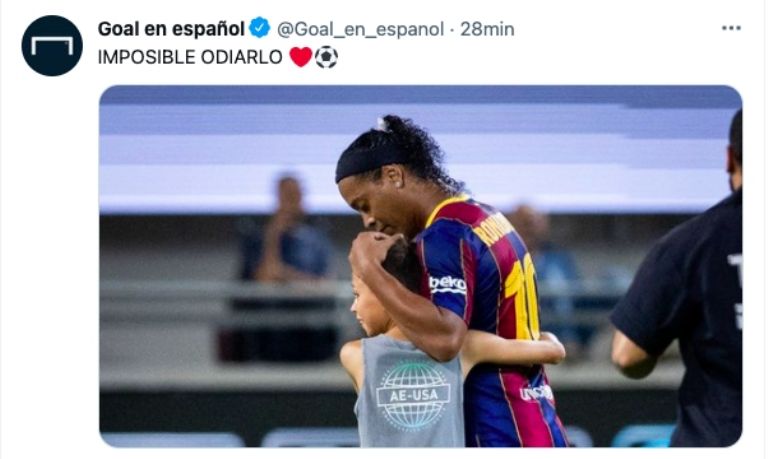The width and height of the screenshot is (768, 459).
Task: Click the purple stadium banner in photo background
Action: pyautogui.click(x=421, y=148)
